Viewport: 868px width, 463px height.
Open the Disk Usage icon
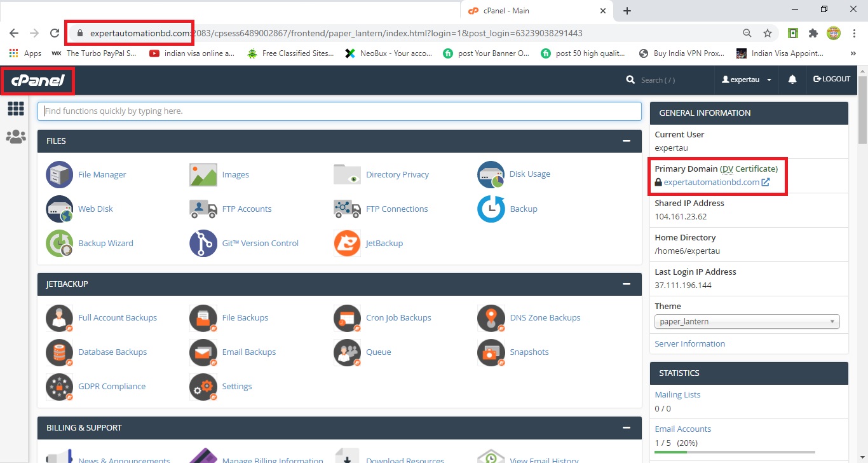491,174
